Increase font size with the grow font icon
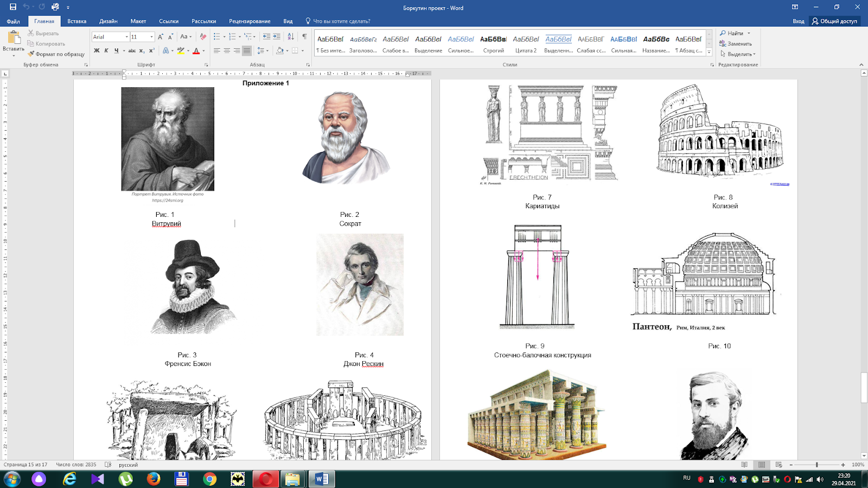Viewport: 868px width, 488px height. (x=161, y=36)
